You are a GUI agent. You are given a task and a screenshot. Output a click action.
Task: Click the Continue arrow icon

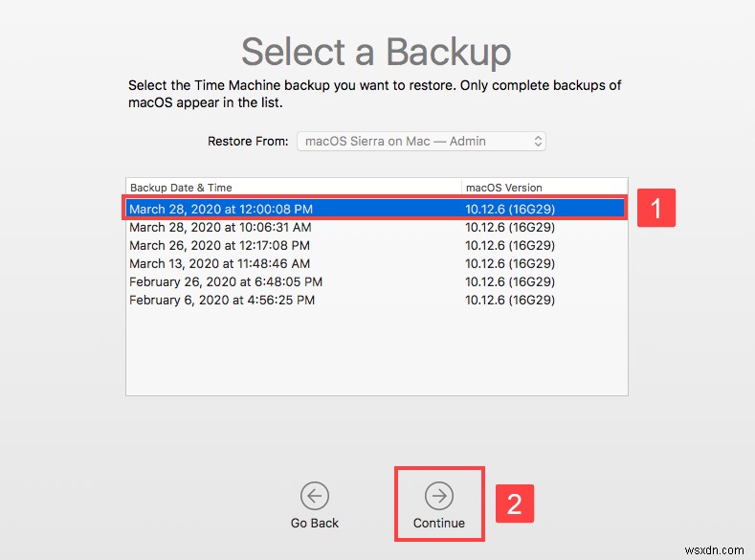(439, 496)
